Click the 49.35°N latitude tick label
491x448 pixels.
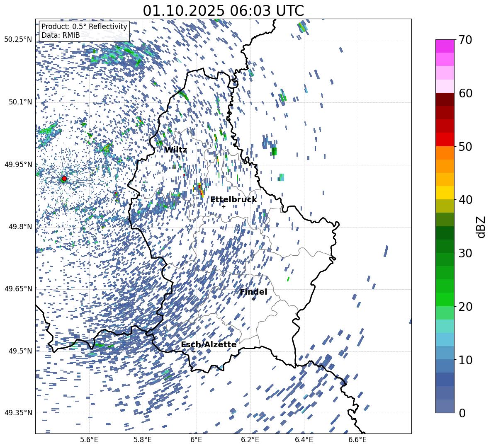pos(18,413)
